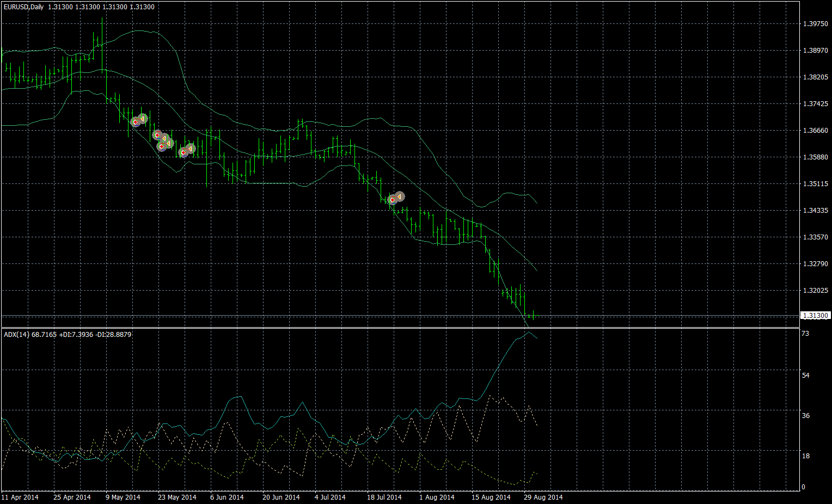Click price axis value 1.36660
Screen dimensions: 832x504
point(815,131)
